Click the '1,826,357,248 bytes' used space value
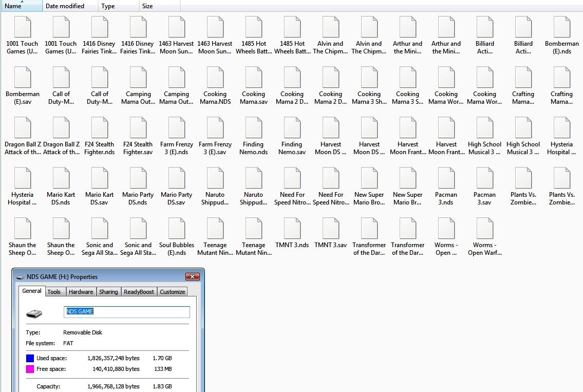The height and width of the screenshot is (392, 583). pyautogui.click(x=114, y=358)
